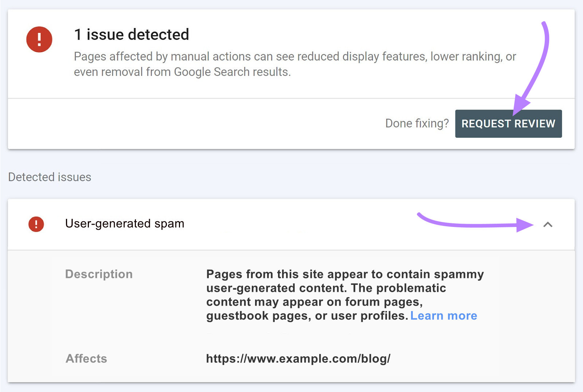Click the https://www.example.com/blog/ URL
Image resolution: width=583 pixels, height=392 pixels.
click(x=298, y=358)
